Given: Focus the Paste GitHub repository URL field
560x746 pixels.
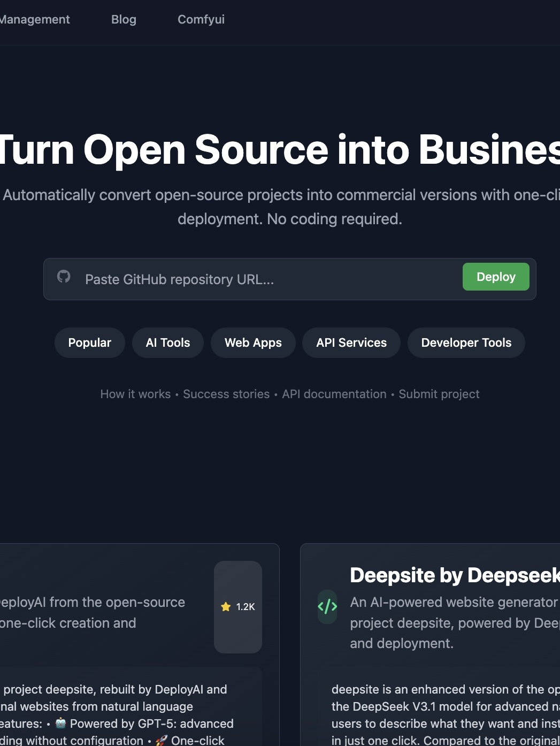Looking at the screenshot, I should pos(267,279).
